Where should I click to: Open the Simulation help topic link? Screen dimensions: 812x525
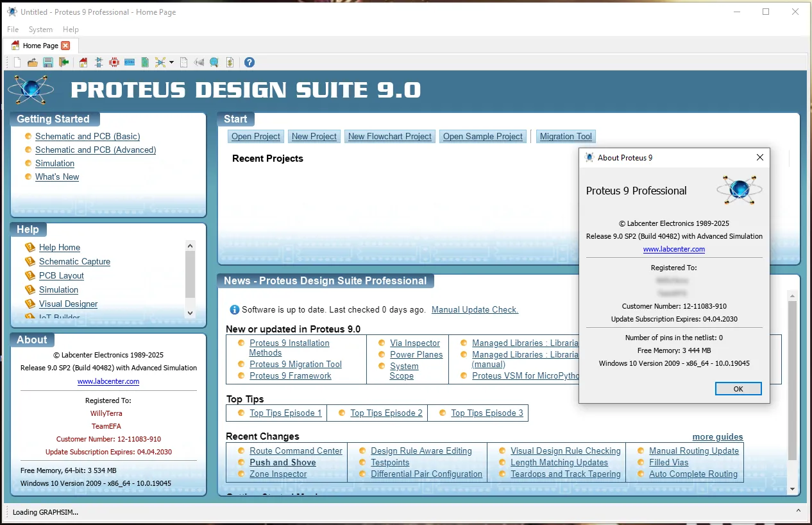[58, 289]
